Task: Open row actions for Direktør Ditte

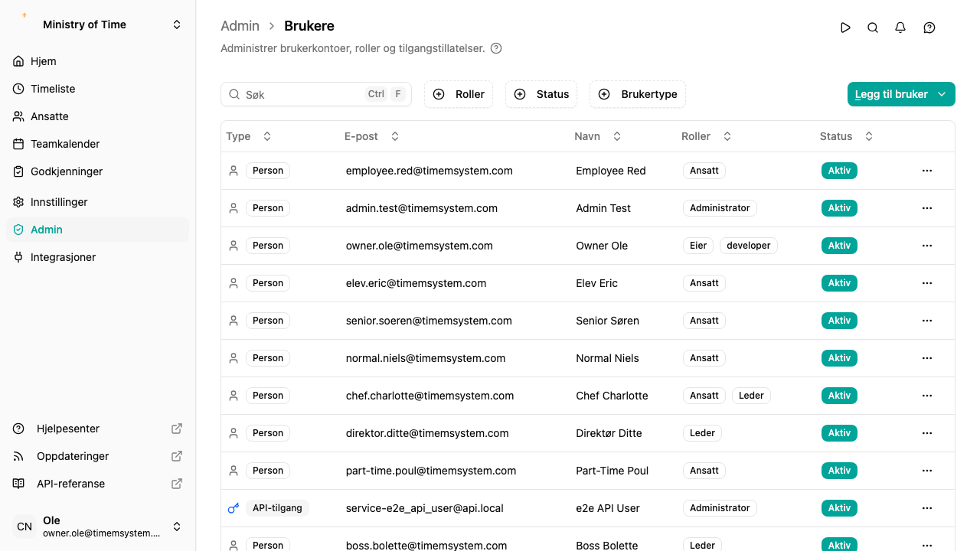Action: [x=927, y=433]
